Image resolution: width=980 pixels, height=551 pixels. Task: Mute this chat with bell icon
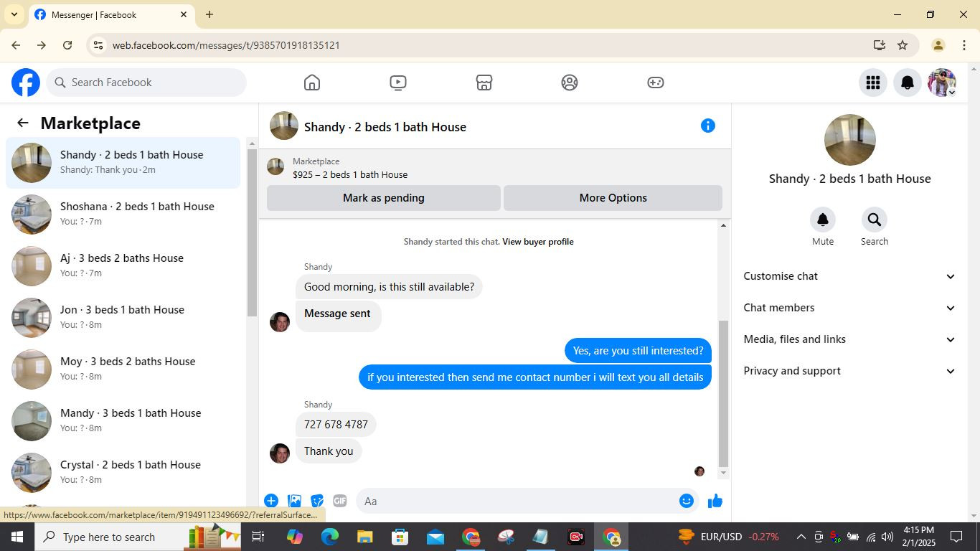pyautogui.click(x=823, y=220)
